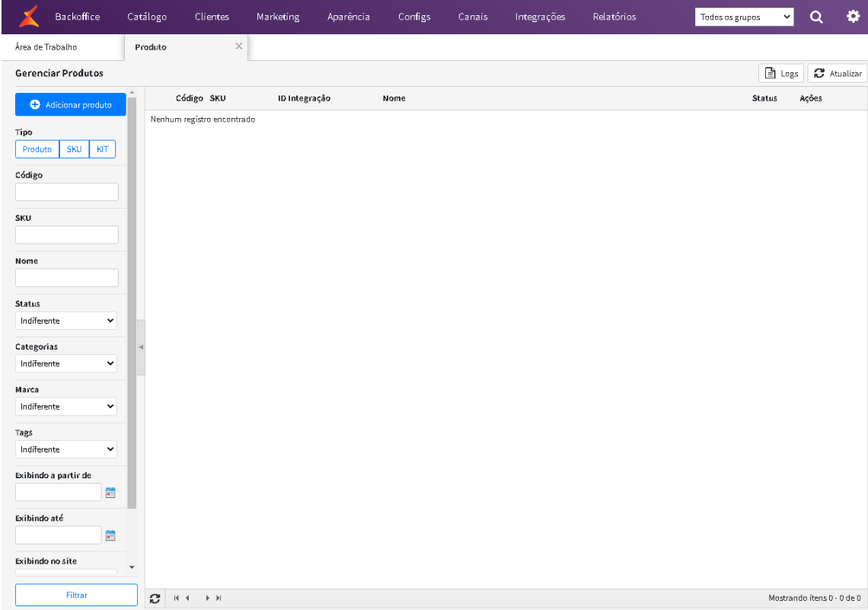868x610 pixels.
Task: Go to the last page arrow
Action: click(219, 599)
